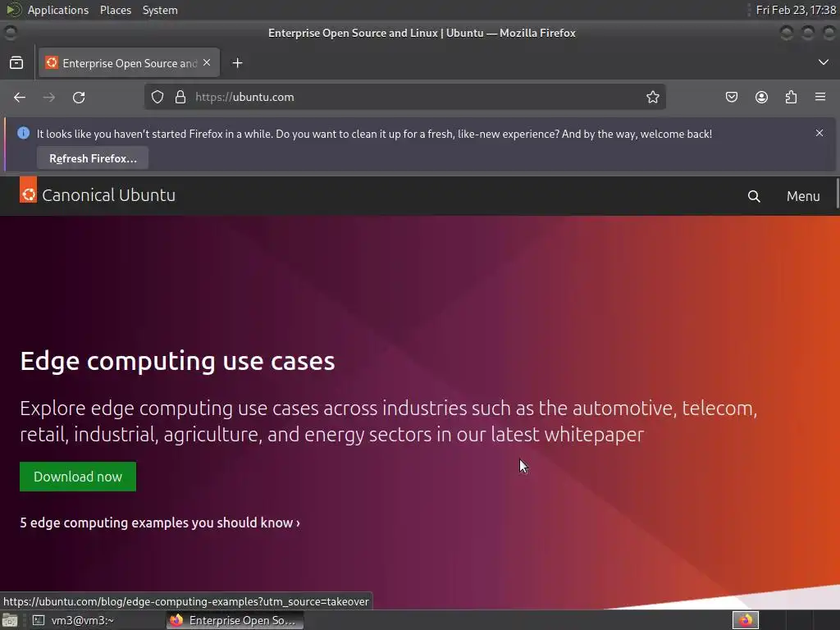Dismiss the refresh Firefox notification bar
The width and height of the screenshot is (840, 630).
point(819,133)
